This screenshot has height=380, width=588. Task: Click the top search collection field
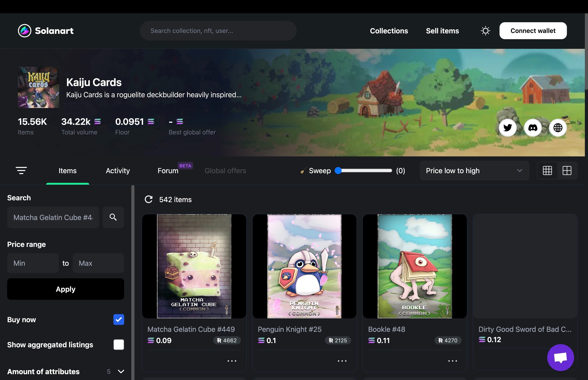coord(218,31)
